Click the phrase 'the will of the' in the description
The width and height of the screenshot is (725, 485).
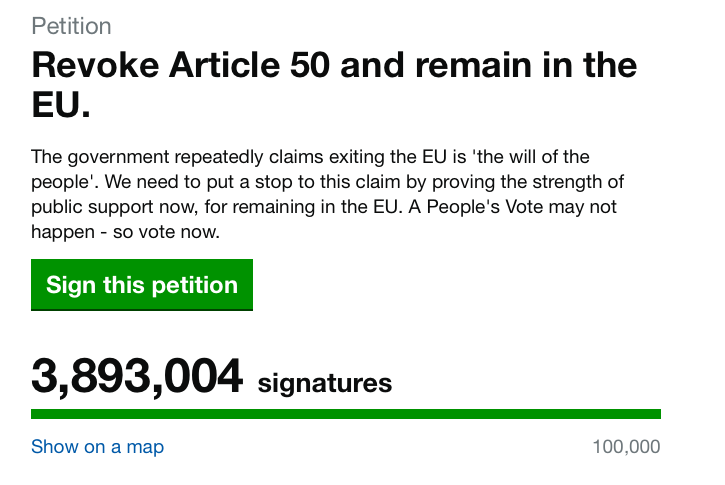[525, 157]
